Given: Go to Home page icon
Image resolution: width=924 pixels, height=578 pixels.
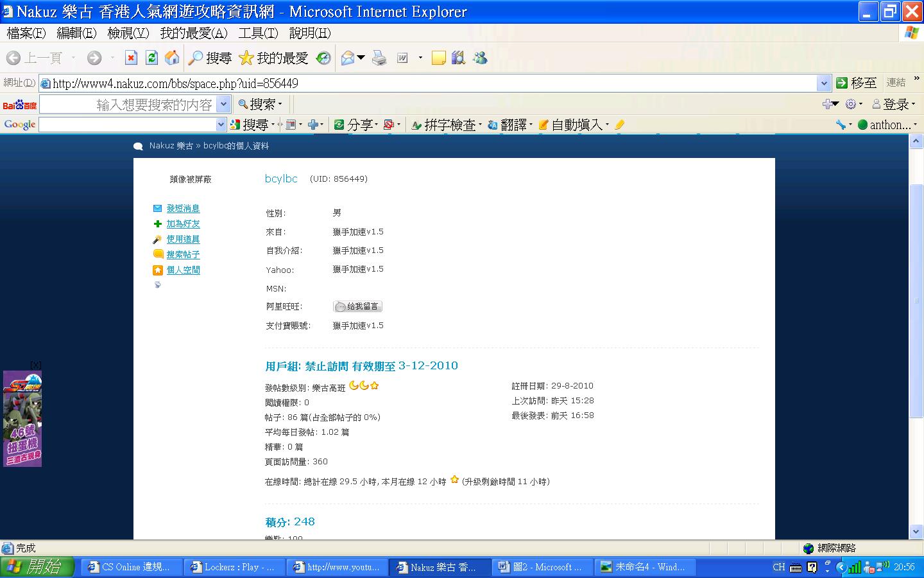Looking at the screenshot, I should click(172, 58).
